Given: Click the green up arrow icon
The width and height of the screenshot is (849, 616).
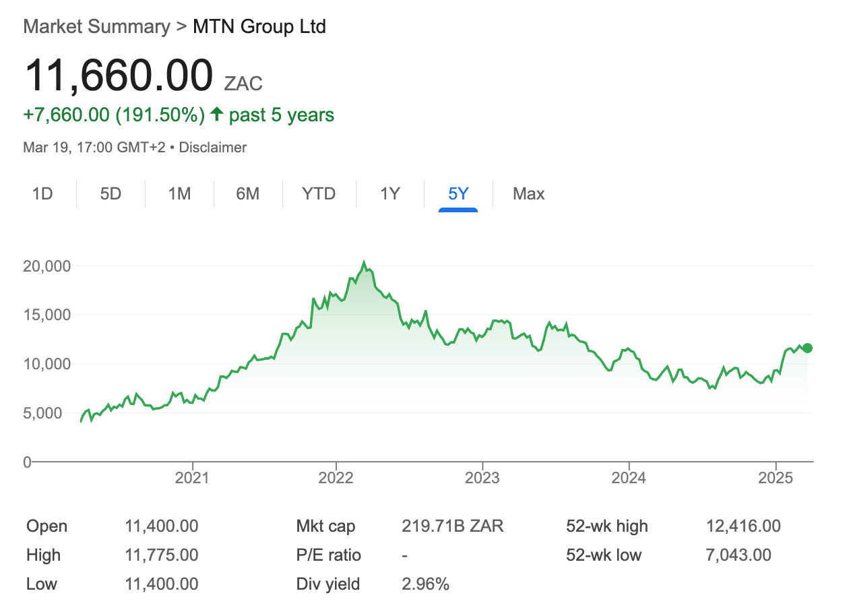Looking at the screenshot, I should (216, 115).
